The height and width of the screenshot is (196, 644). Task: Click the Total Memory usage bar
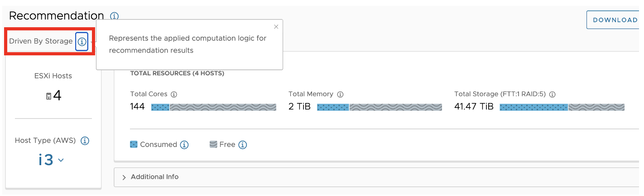[x=379, y=107]
